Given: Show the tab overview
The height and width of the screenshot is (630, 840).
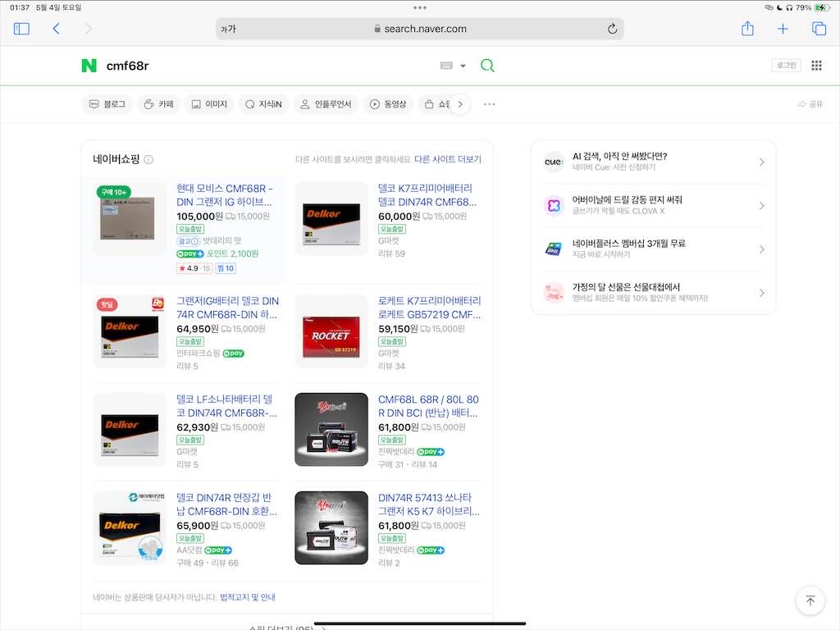Looking at the screenshot, I should [819, 29].
